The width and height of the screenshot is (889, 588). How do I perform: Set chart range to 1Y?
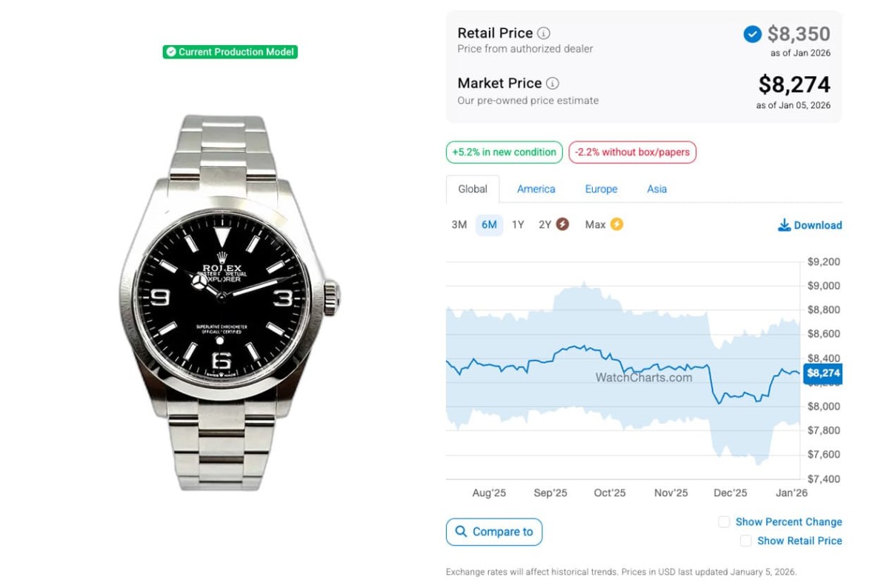pyautogui.click(x=518, y=224)
